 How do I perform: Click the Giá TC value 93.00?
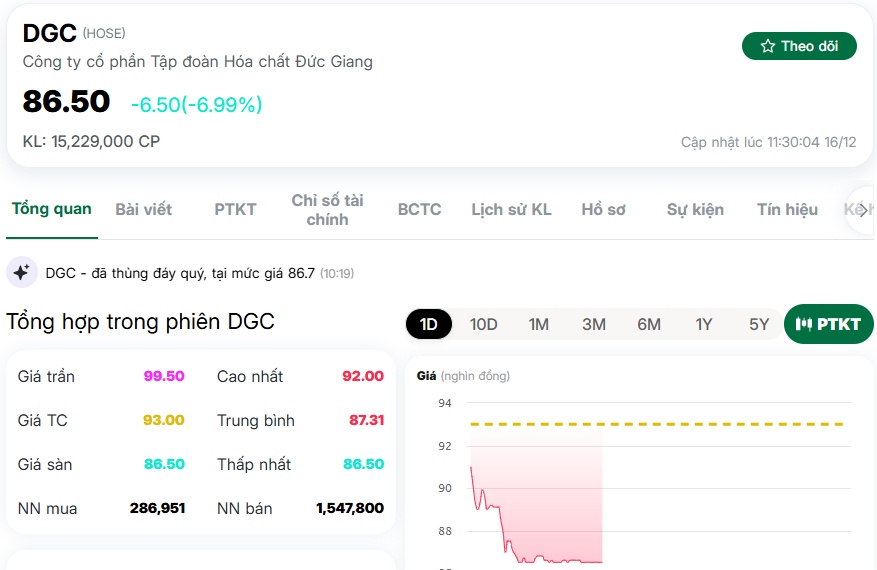click(163, 420)
